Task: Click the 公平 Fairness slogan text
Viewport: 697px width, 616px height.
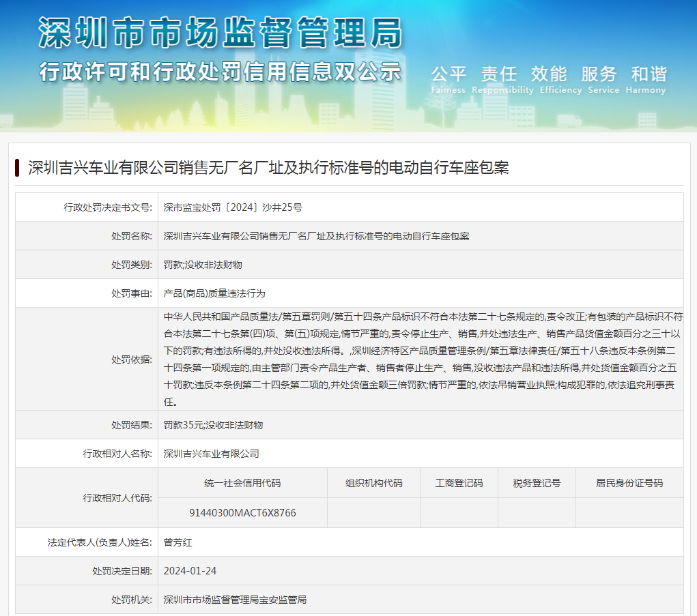Action: point(449,79)
